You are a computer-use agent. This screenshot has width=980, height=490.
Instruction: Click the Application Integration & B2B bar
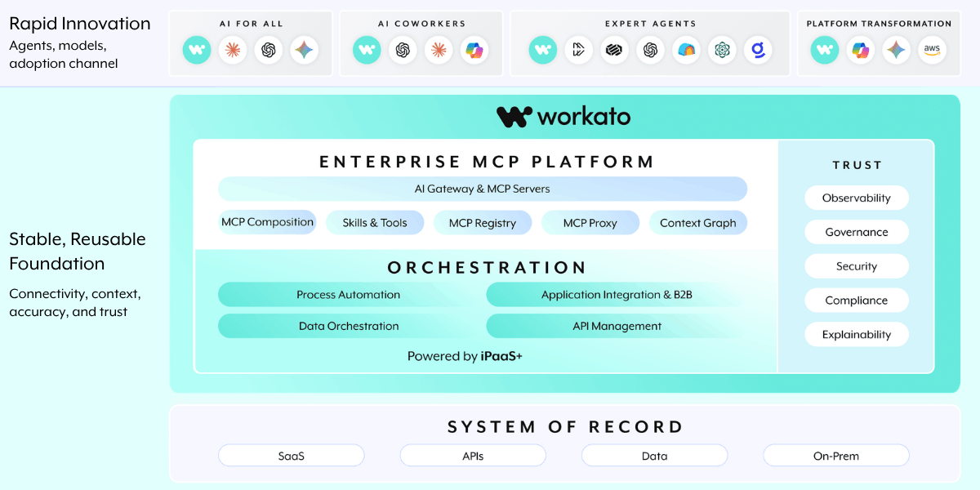(617, 295)
